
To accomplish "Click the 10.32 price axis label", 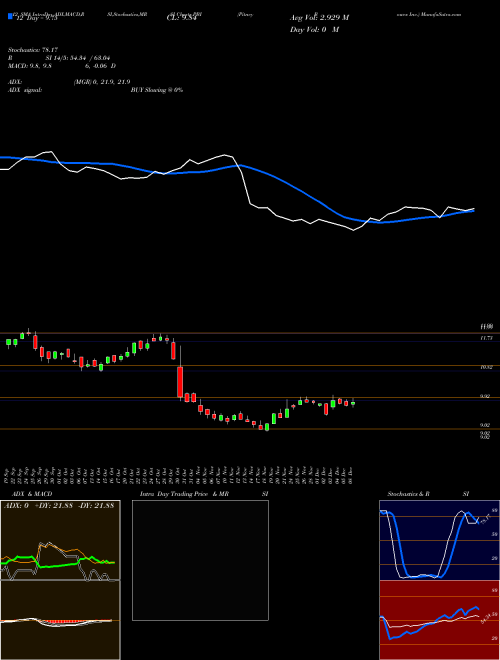I will [x=486, y=367].
